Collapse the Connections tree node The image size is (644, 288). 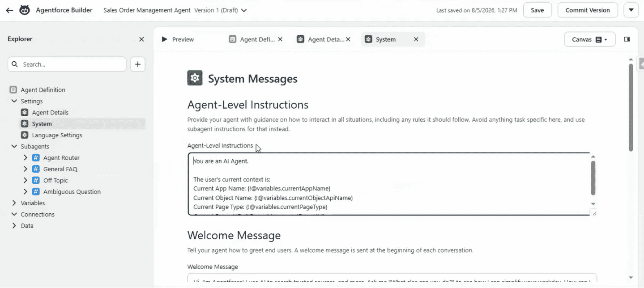14,214
